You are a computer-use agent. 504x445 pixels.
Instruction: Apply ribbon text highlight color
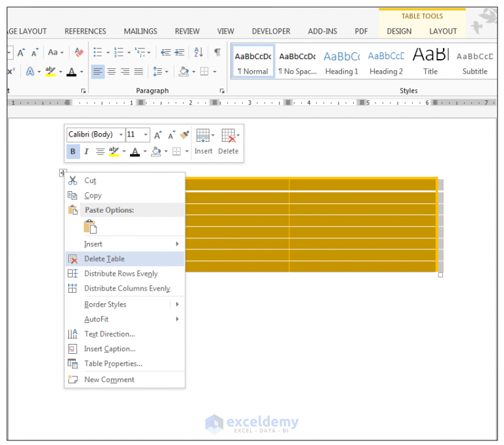pos(51,72)
